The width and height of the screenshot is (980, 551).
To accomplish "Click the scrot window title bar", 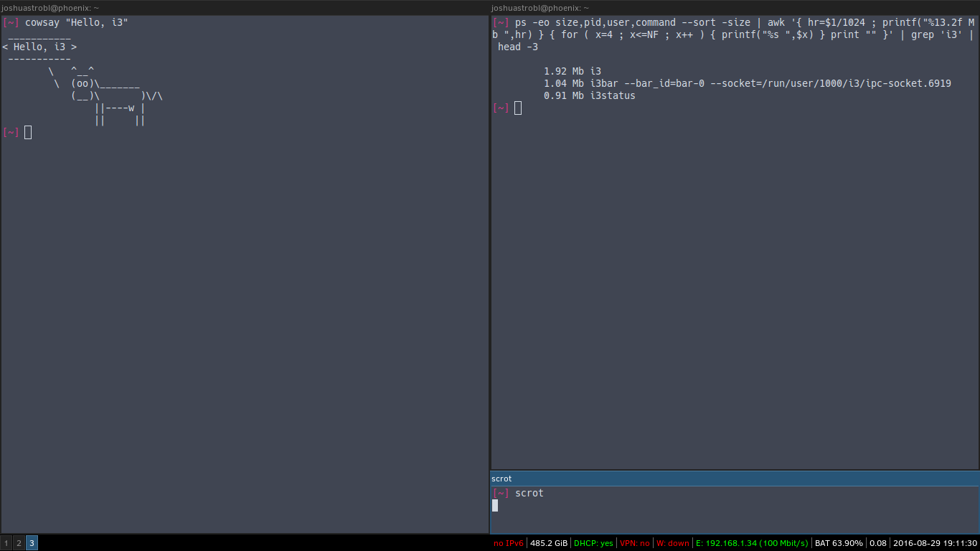I will tap(735, 479).
